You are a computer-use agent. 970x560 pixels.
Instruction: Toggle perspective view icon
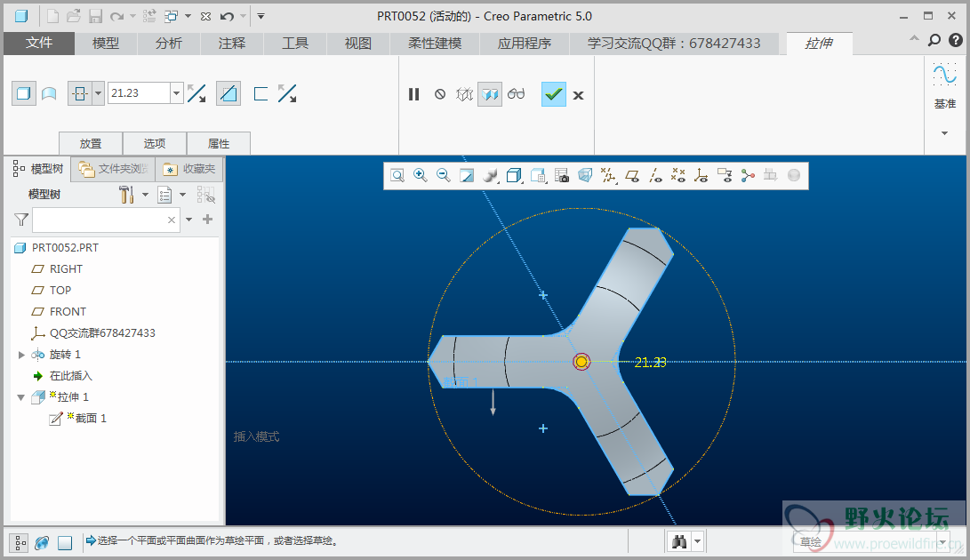pos(585,176)
